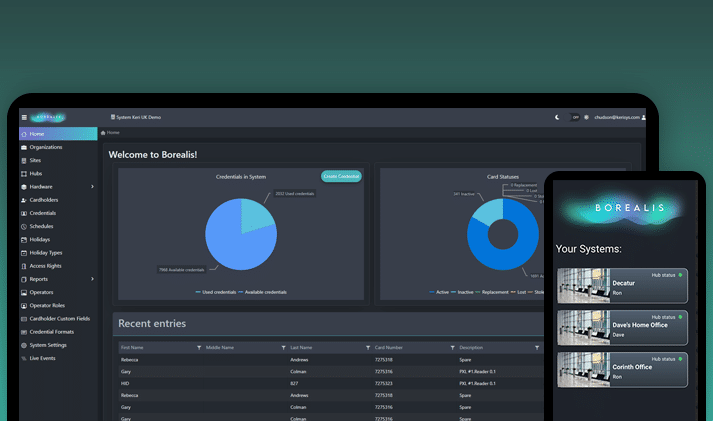Click the Decatur building thumbnail
The width and height of the screenshot is (713, 421).
point(584,286)
